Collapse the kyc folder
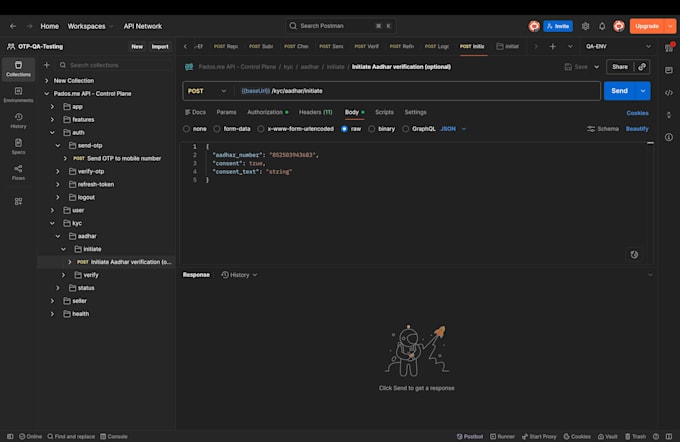 (52, 223)
